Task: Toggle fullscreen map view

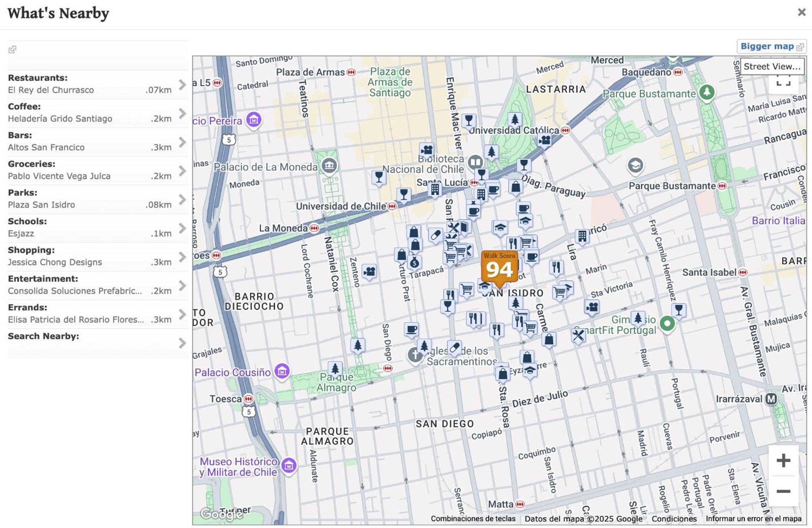Action: 783,81
